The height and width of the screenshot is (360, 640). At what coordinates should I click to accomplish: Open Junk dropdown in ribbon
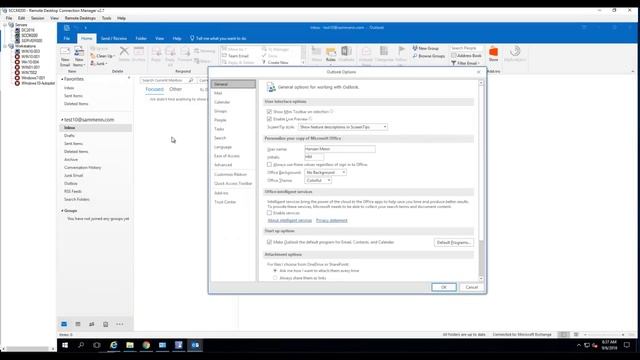pos(99,63)
